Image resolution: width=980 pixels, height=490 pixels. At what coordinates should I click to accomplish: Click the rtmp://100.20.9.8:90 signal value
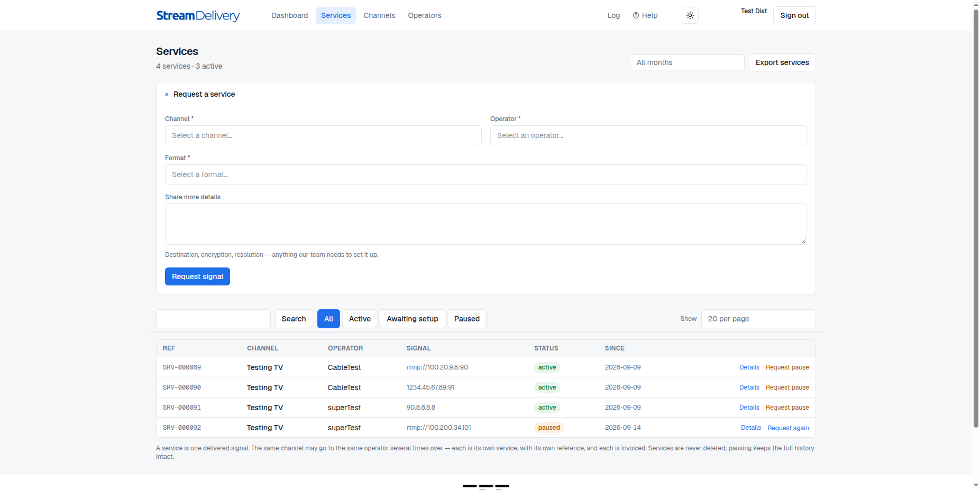(x=437, y=367)
